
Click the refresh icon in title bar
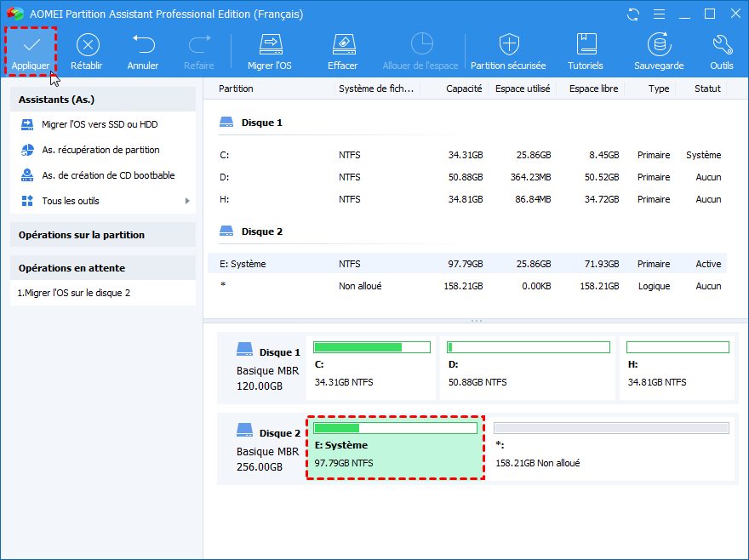(x=633, y=14)
